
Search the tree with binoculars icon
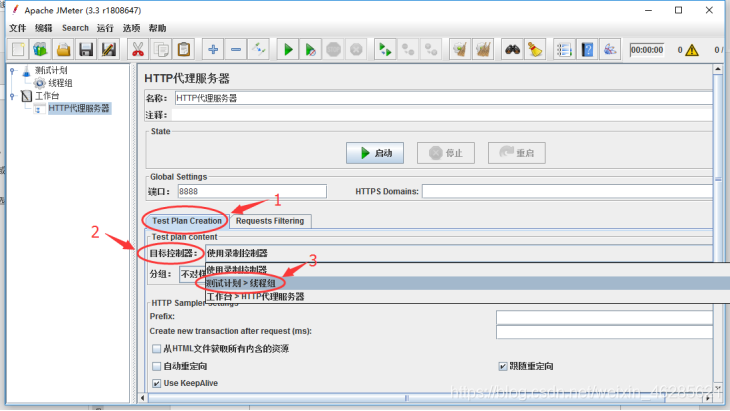tap(513, 49)
